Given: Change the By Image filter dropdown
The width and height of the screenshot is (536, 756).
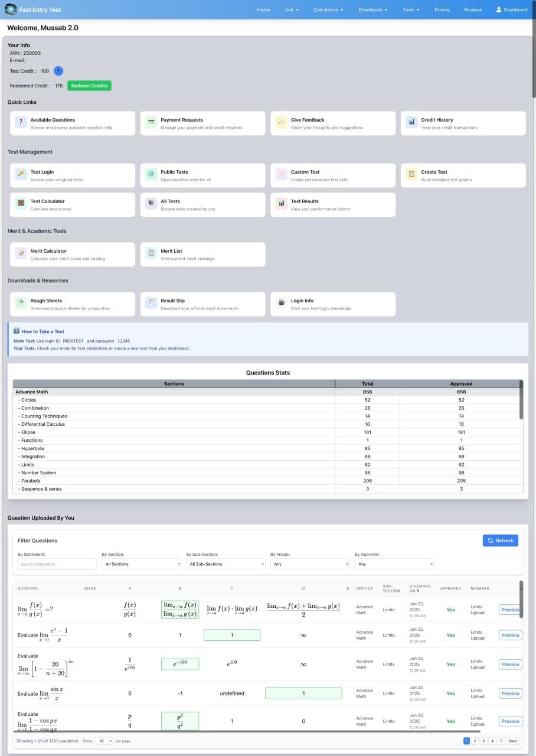Looking at the screenshot, I should coord(309,564).
